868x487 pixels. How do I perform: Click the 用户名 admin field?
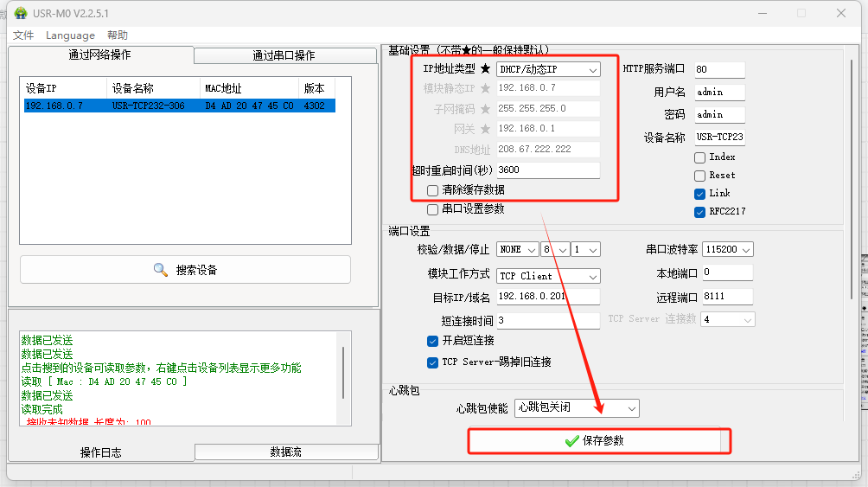click(719, 92)
